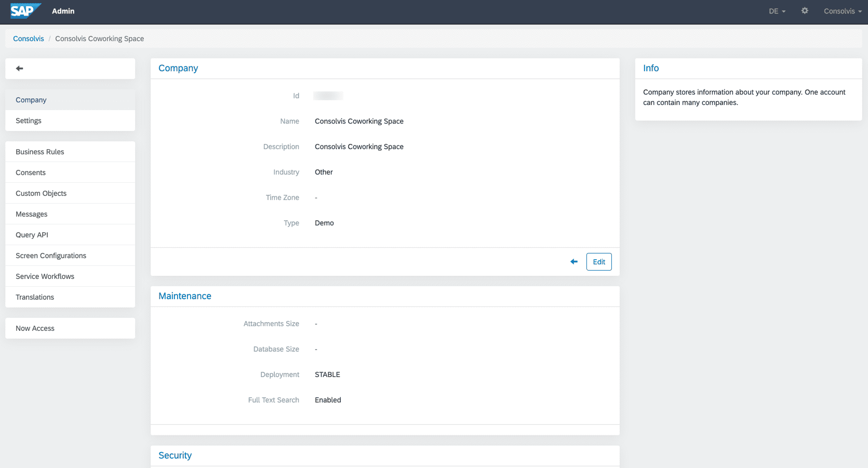Image resolution: width=868 pixels, height=468 pixels.
Task: Open the settings gear icon in header
Action: (805, 11)
